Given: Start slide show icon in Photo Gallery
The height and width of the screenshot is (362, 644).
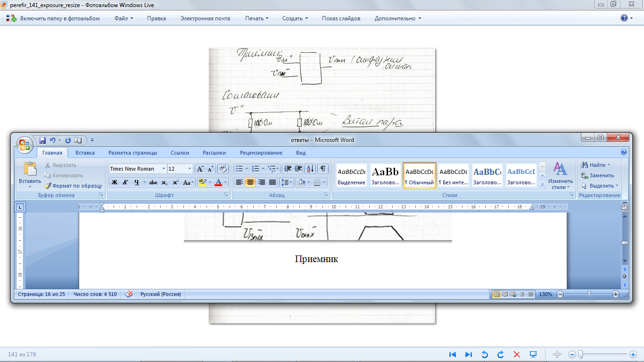Looking at the screenshot, I should click(533, 354).
